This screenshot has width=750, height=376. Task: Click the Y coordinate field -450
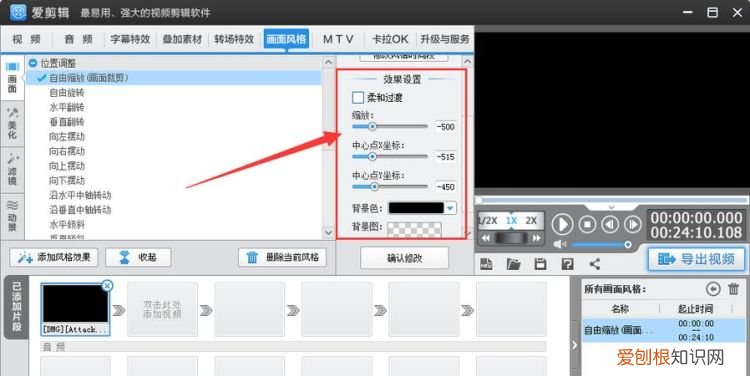click(x=445, y=187)
